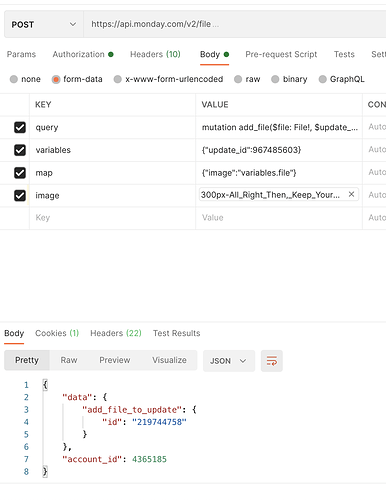Open the JSON format dropdown

pyautogui.click(x=229, y=361)
